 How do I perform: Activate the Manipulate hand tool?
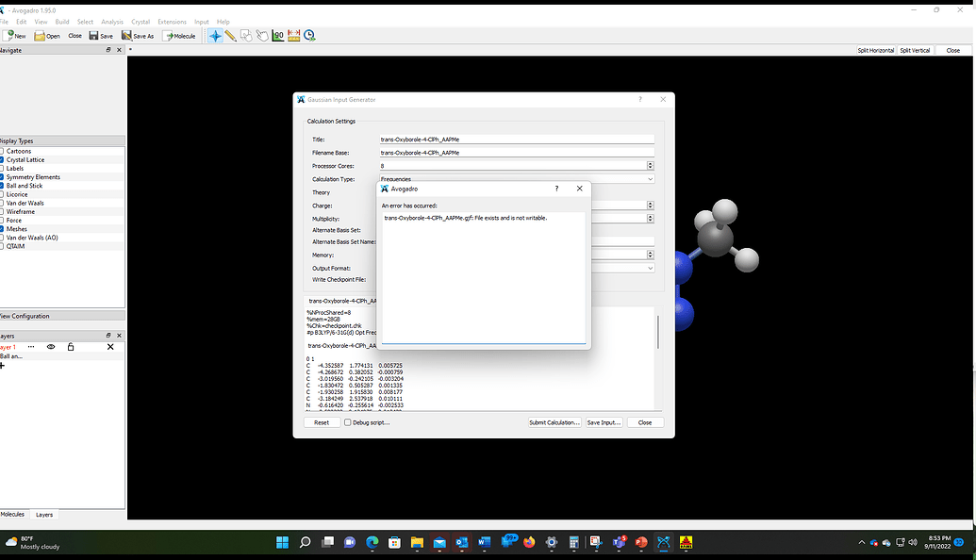[261, 36]
